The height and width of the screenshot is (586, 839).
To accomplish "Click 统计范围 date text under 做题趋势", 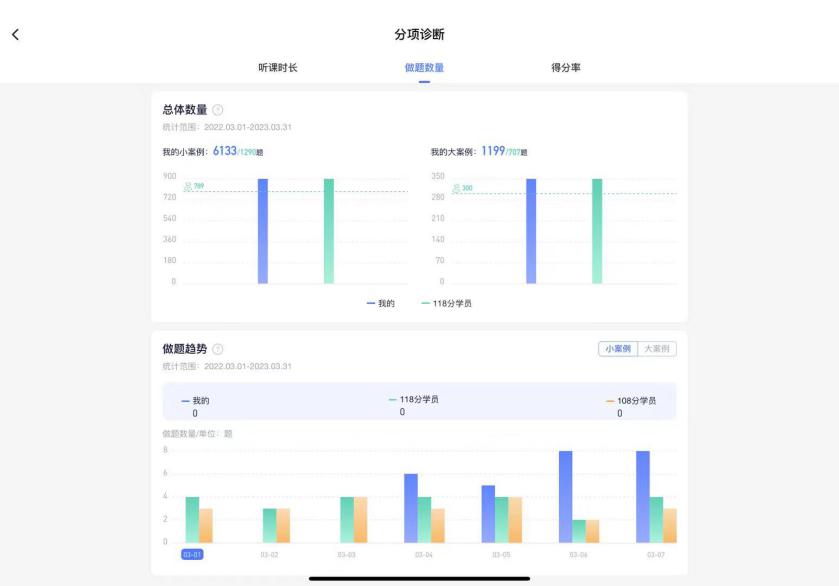I will point(227,367).
